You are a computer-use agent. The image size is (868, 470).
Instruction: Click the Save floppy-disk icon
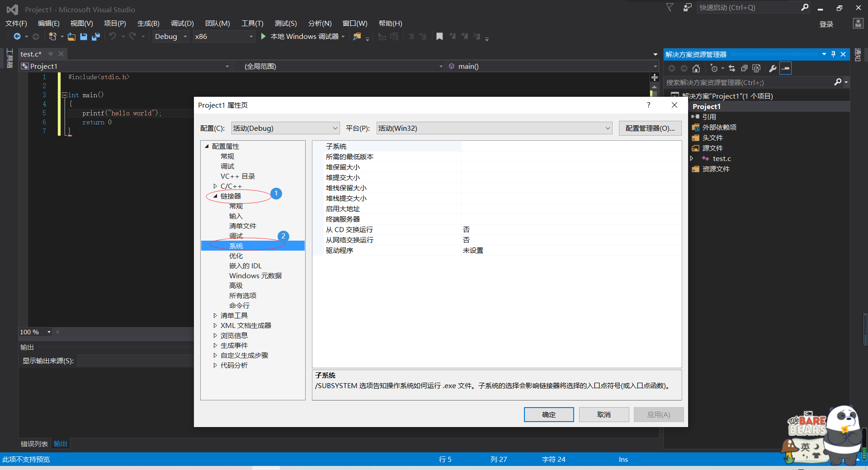pos(84,36)
